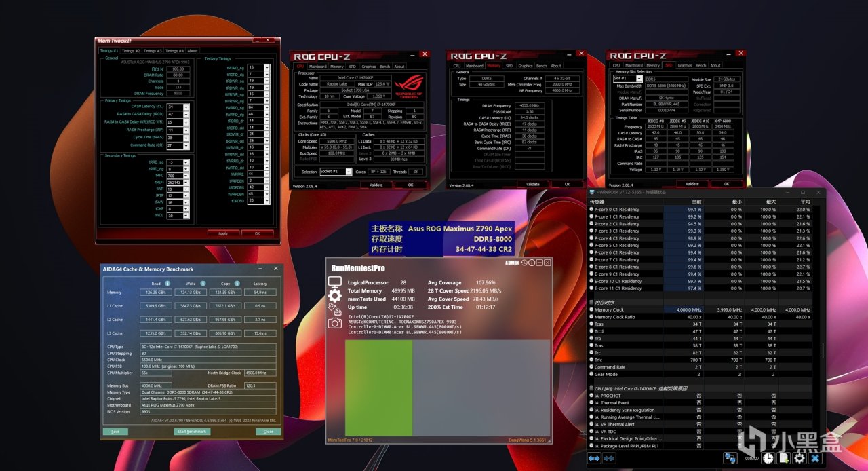Open RunMemtestPro settings gear icon
Viewport: 868px width, 471px height.
(334, 295)
